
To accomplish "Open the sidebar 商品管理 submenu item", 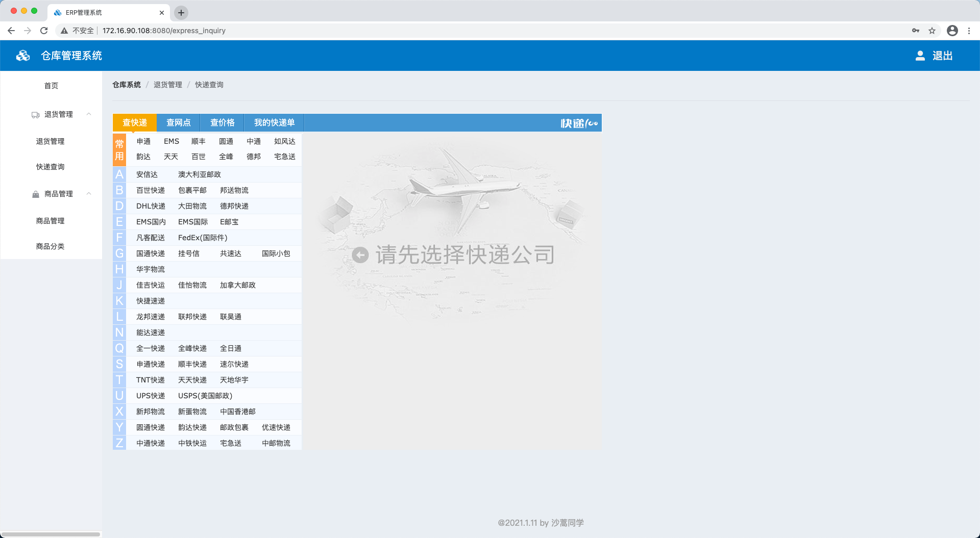I will 50,221.
